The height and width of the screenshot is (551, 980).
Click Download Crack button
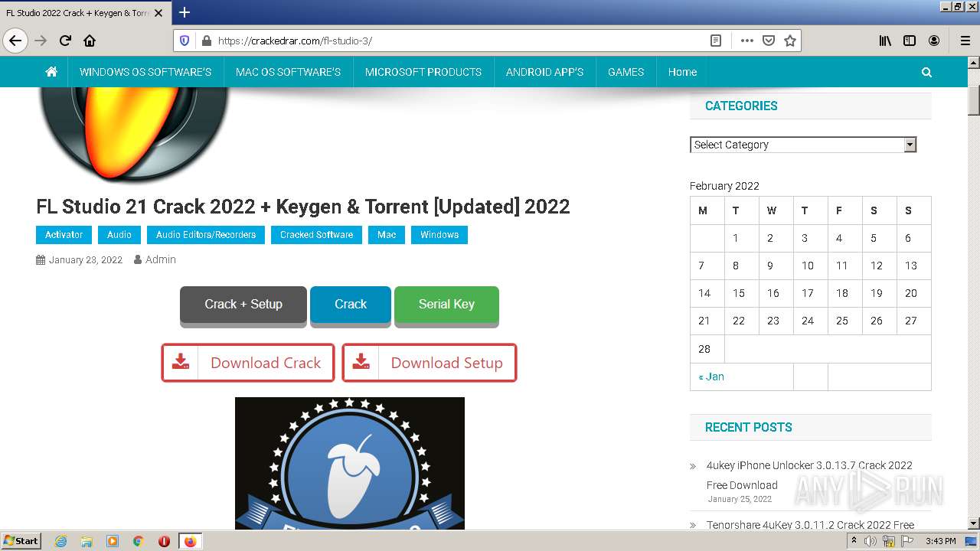pyautogui.click(x=248, y=363)
